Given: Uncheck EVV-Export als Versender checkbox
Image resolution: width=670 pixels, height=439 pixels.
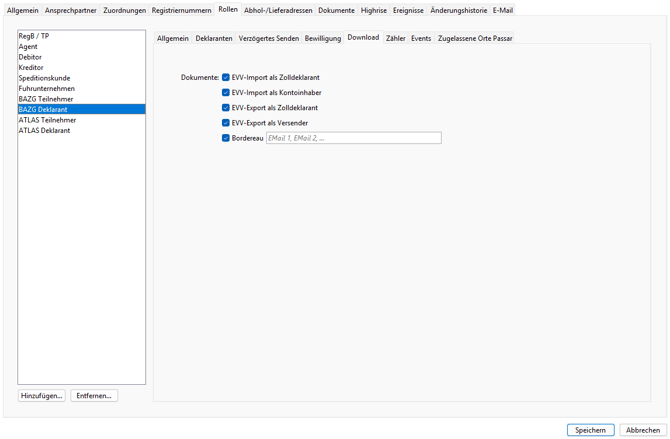Looking at the screenshot, I should point(226,123).
